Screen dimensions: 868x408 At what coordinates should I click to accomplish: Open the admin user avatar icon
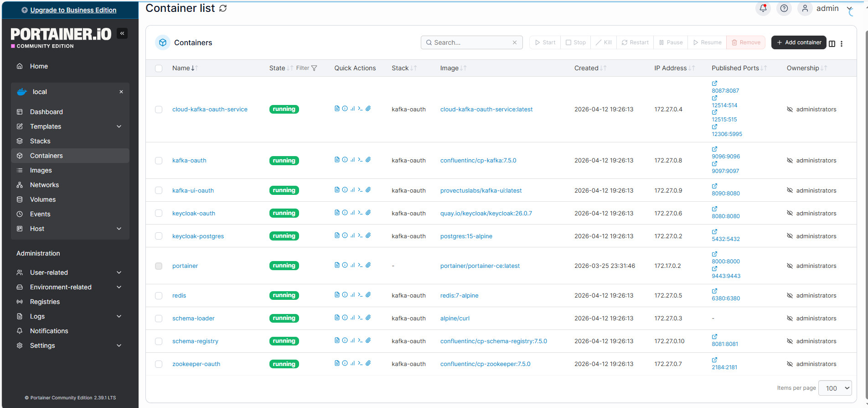805,8
